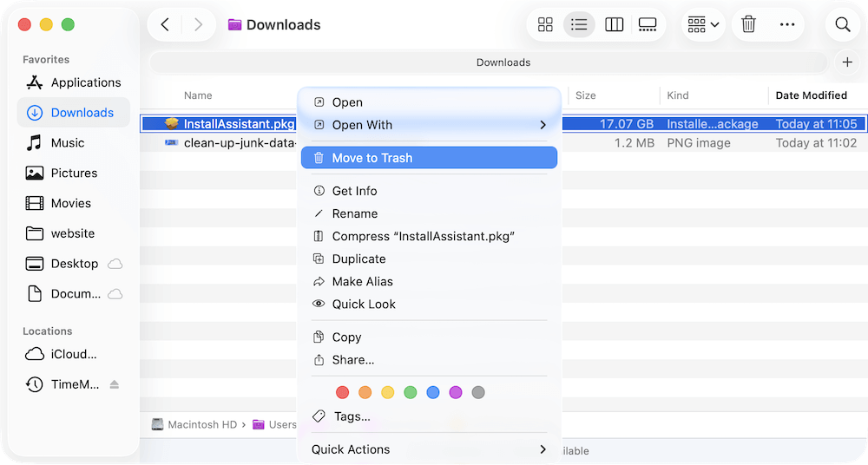Switch to column view
Image resolution: width=868 pixels, height=465 pixels.
[614, 24]
